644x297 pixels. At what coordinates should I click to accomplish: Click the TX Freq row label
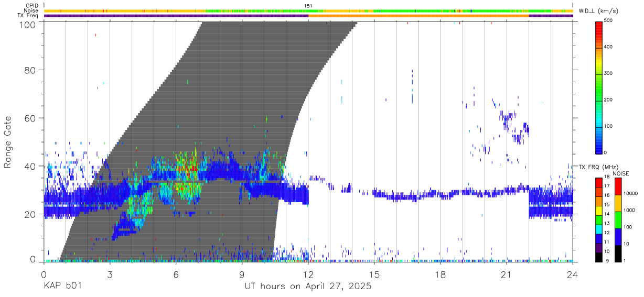[x=28, y=16]
